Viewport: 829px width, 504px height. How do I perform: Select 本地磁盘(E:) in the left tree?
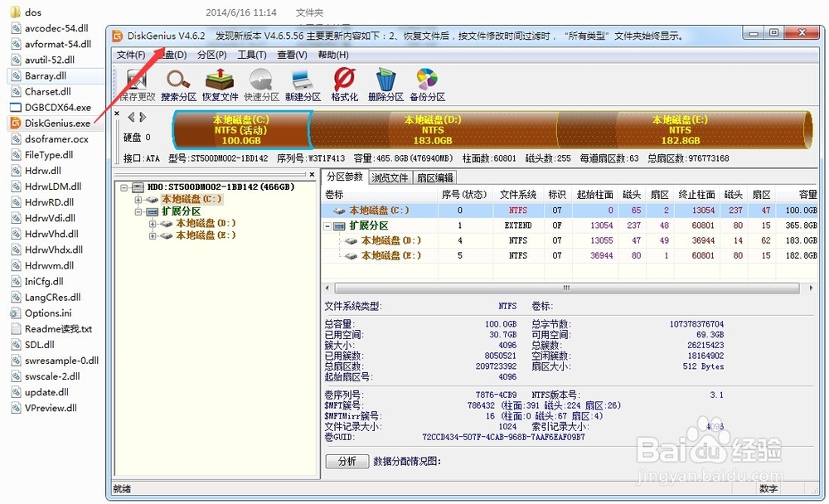point(206,235)
